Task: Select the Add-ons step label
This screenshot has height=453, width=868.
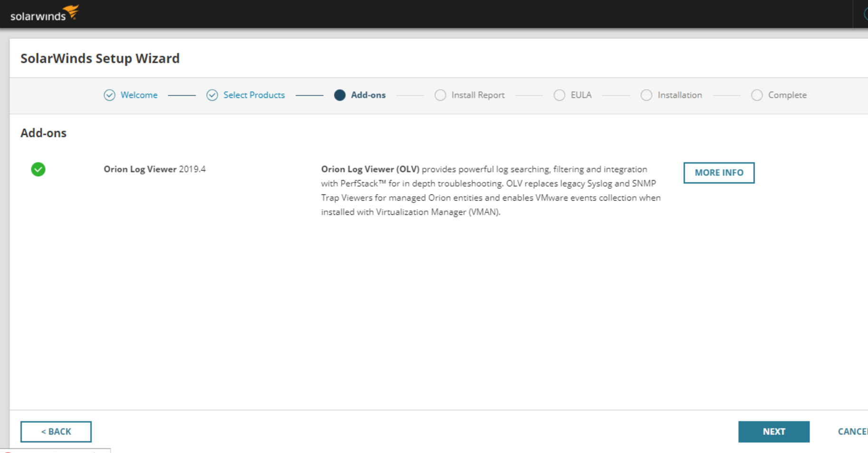Action: 368,95
